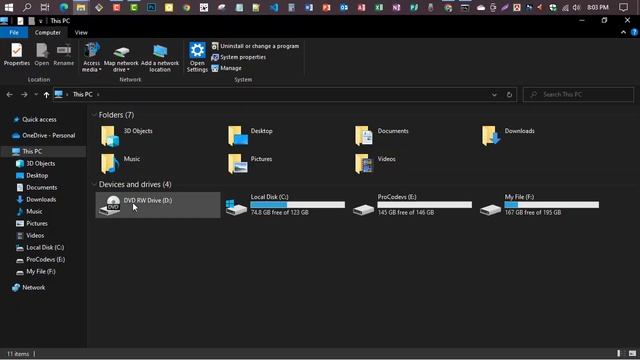The height and width of the screenshot is (360, 640).
Task: Click the 8:03 PM taskbar clock
Action: (598, 7)
